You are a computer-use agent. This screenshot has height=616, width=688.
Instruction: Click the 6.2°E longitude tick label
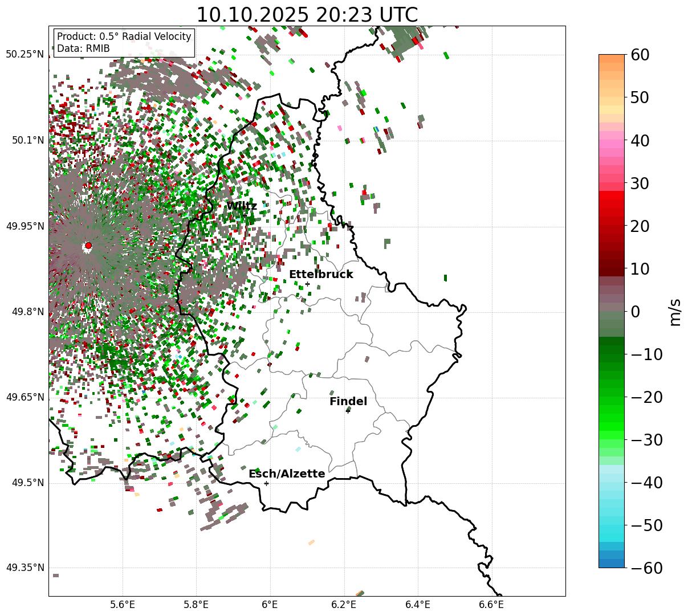pyautogui.click(x=344, y=605)
